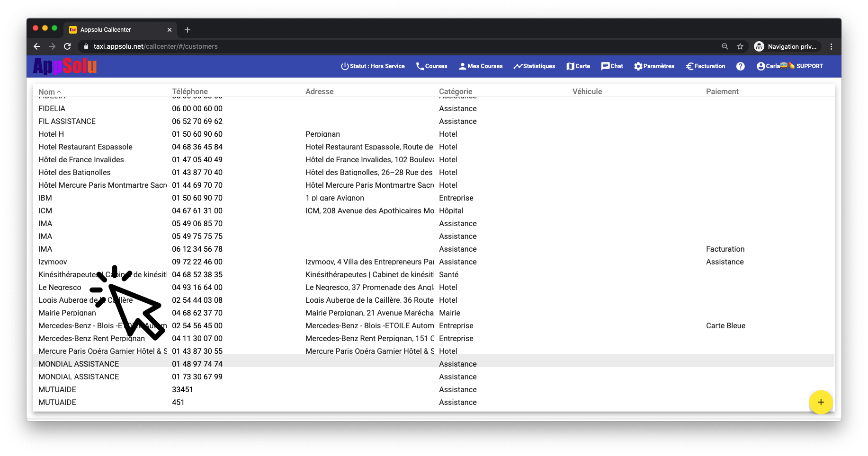868x456 pixels.
Task: Click the Chat speech bubble icon
Action: click(605, 66)
